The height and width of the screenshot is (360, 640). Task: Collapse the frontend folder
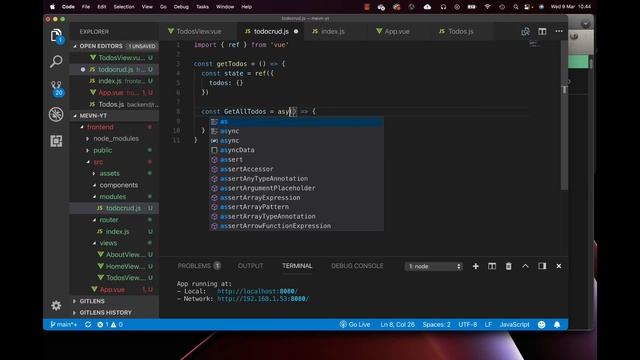pos(114,127)
